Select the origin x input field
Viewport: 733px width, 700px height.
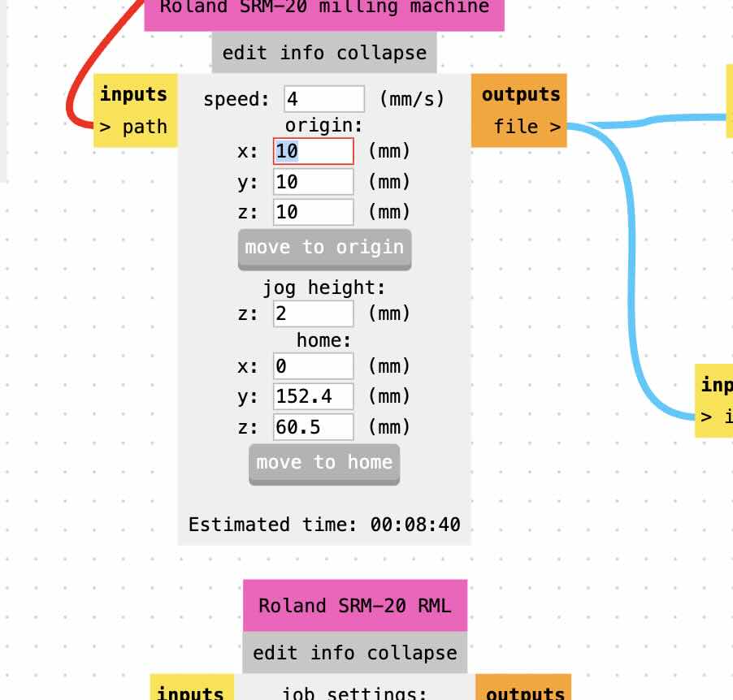(x=313, y=151)
